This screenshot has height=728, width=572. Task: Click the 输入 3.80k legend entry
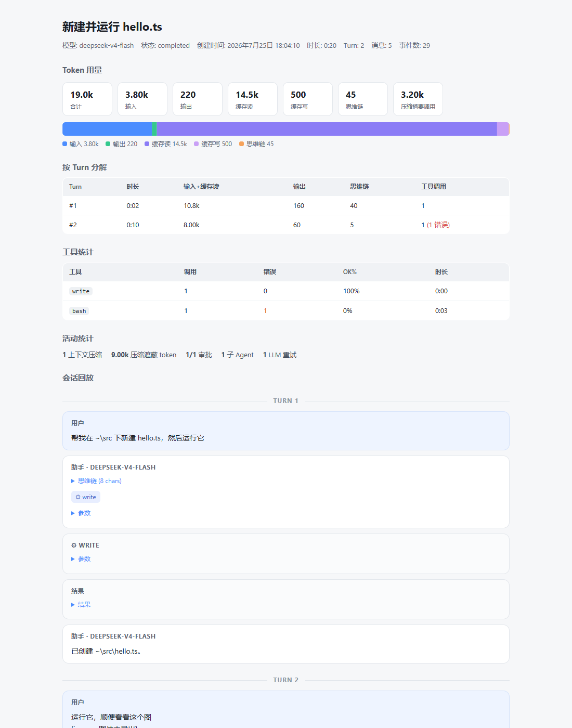pos(81,144)
